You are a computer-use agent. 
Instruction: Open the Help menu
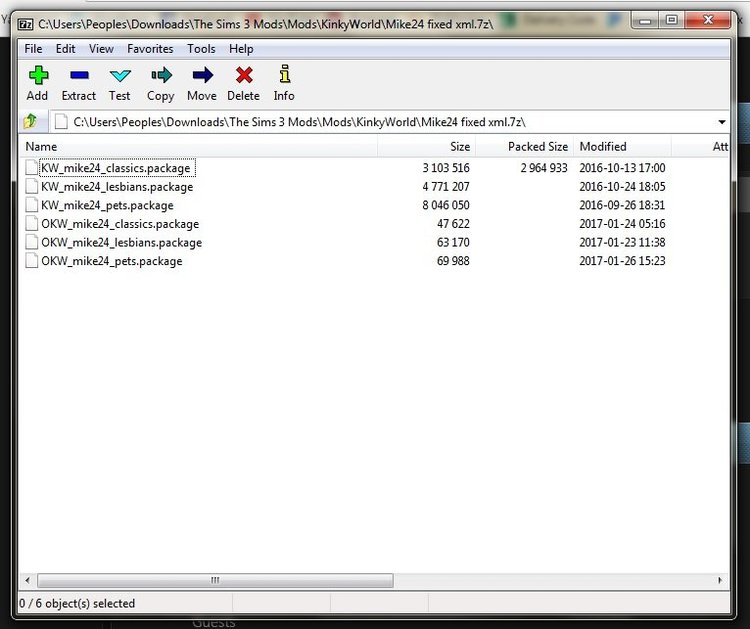tap(241, 49)
